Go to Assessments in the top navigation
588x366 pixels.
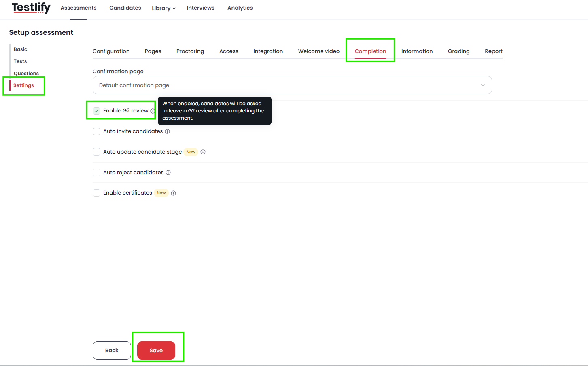tap(79, 8)
